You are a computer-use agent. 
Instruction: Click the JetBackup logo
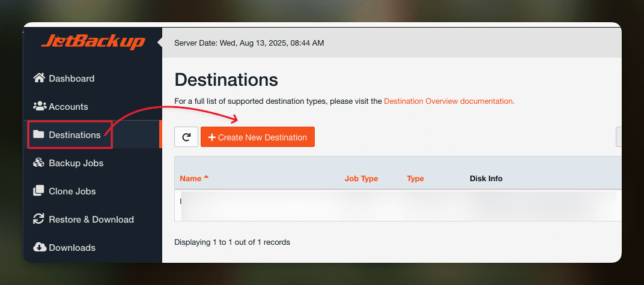93,42
